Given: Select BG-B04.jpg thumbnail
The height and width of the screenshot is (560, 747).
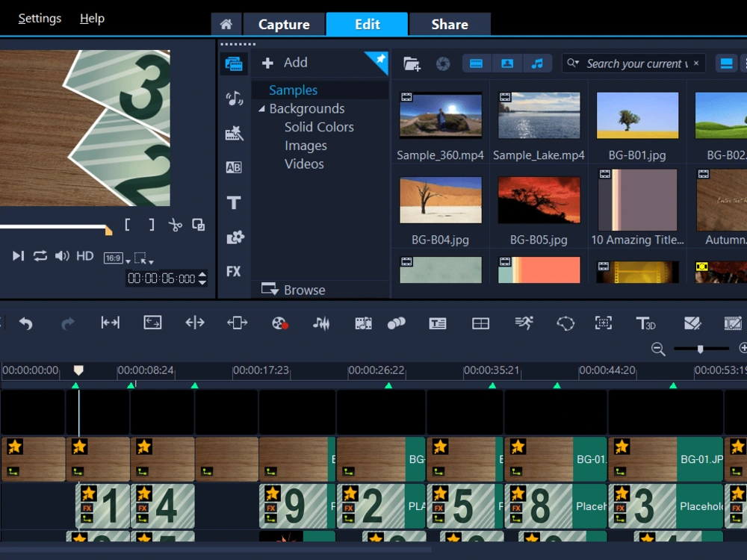Looking at the screenshot, I should [440, 200].
